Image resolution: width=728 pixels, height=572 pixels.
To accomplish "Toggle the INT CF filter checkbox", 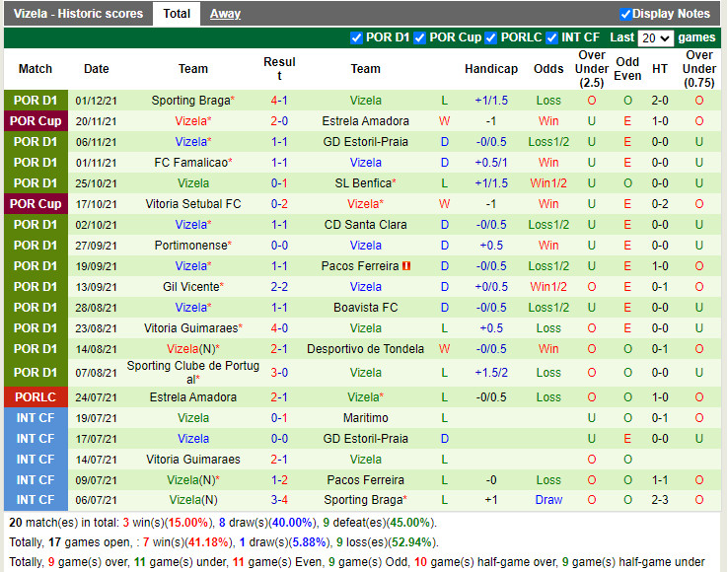I will tap(552, 37).
